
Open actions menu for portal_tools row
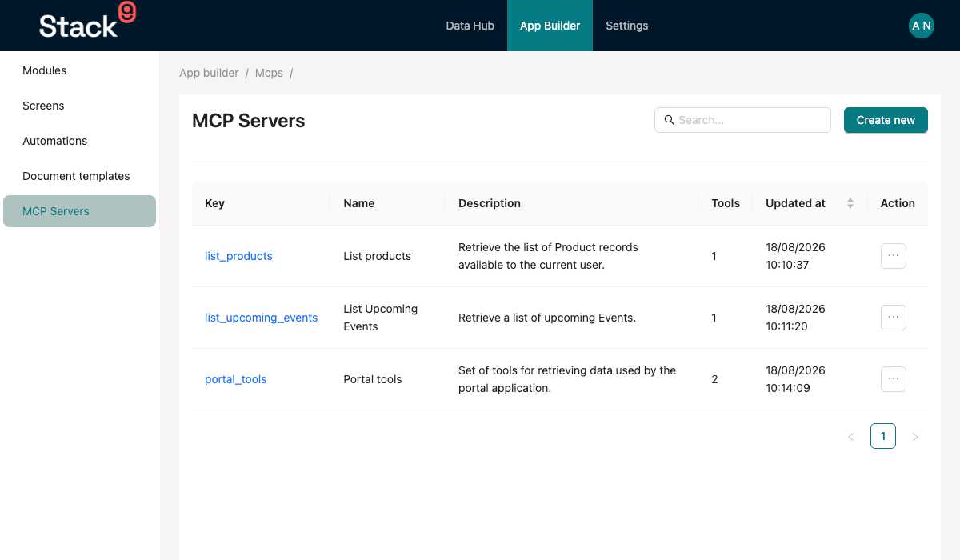point(894,379)
